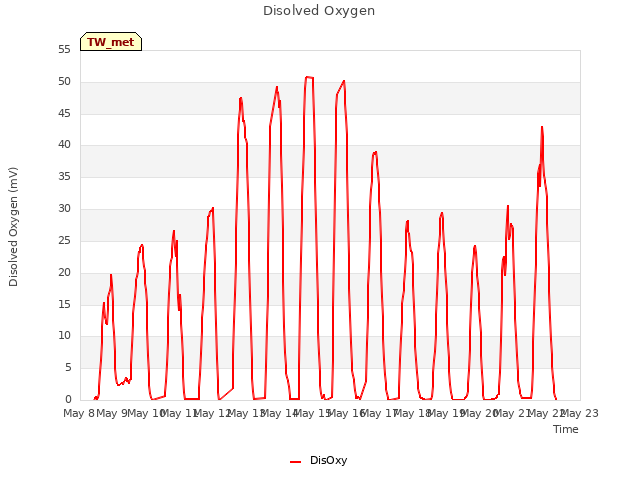Click the red DisOxy legend line swatch

pos(296,462)
